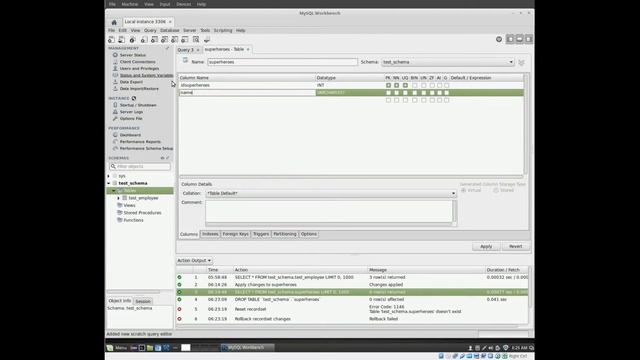Click the Data Export icon

[x=115, y=82]
